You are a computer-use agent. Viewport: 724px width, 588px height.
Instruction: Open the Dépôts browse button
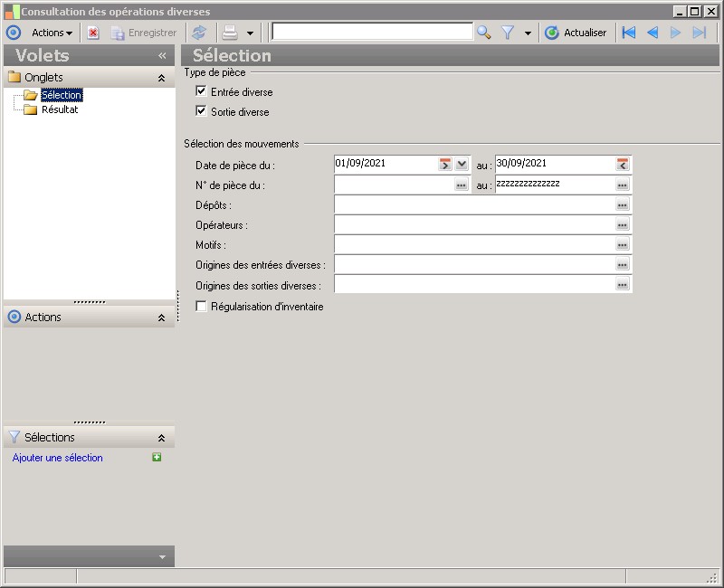pyautogui.click(x=623, y=204)
